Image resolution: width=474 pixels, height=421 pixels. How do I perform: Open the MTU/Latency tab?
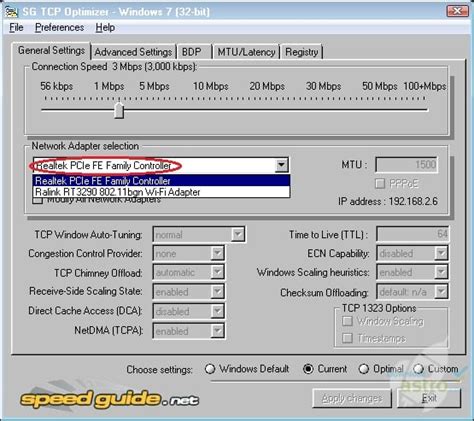246,52
